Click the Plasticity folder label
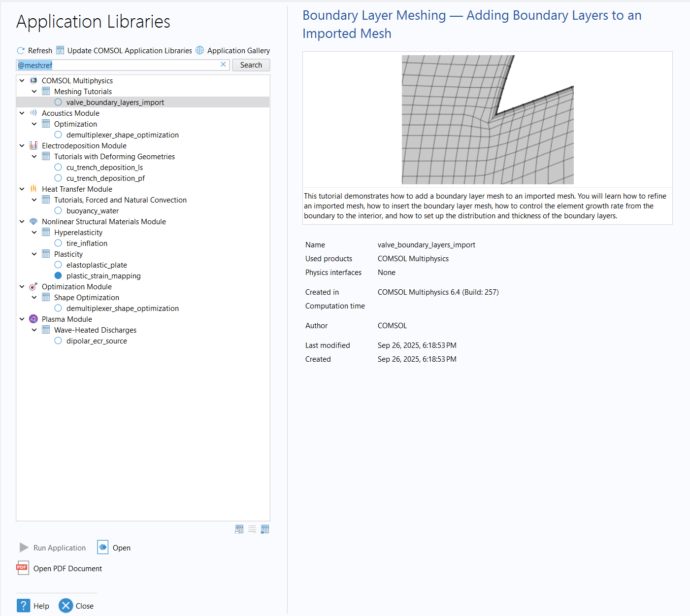The height and width of the screenshot is (616, 690). [68, 254]
